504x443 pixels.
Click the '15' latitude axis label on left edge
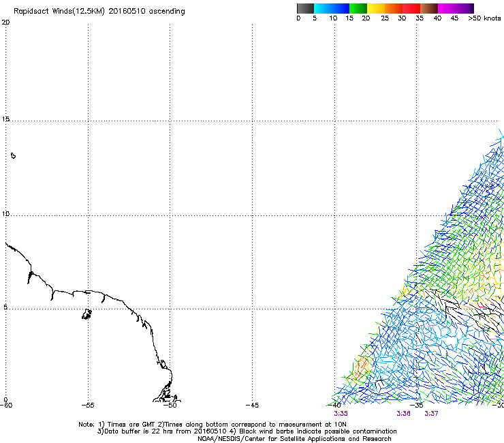(x=5, y=119)
